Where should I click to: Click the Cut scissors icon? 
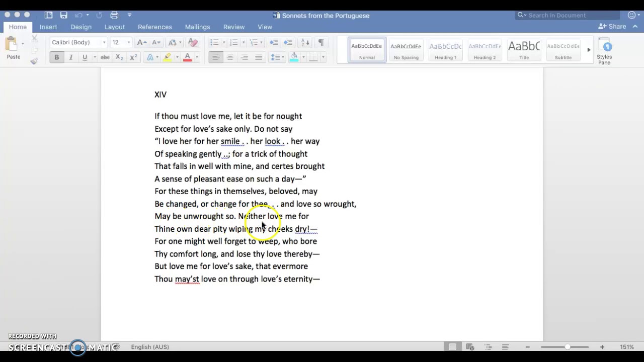pyautogui.click(x=34, y=38)
